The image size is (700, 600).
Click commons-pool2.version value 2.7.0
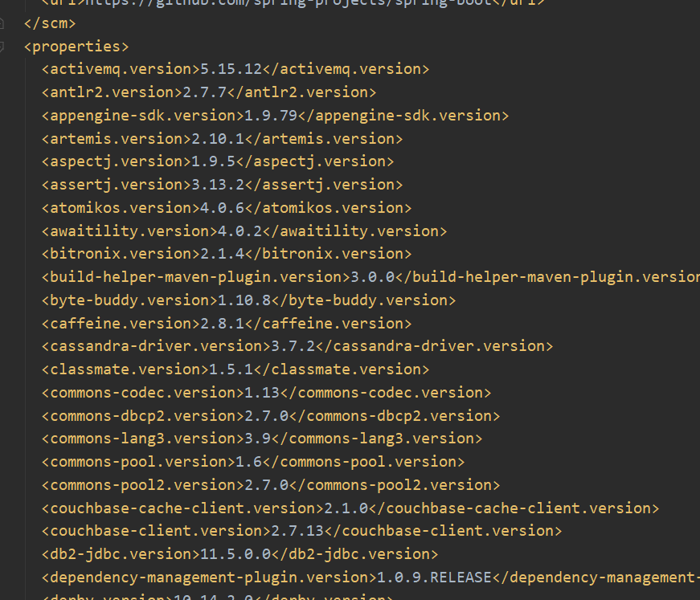click(267, 485)
